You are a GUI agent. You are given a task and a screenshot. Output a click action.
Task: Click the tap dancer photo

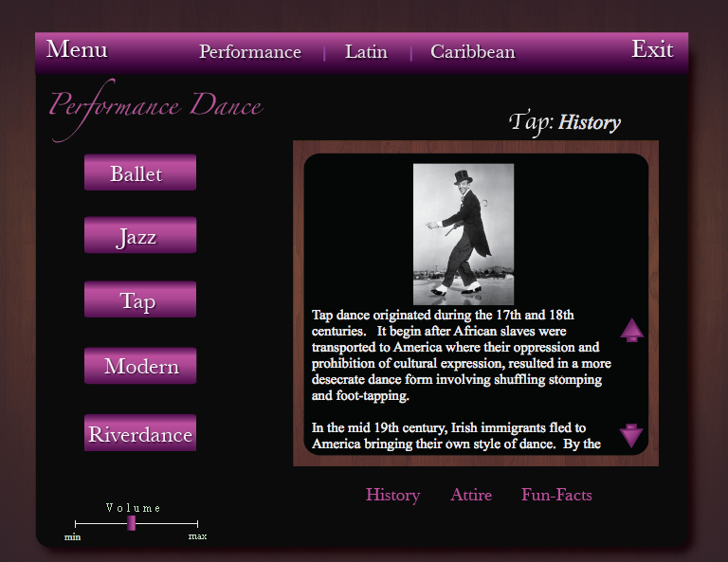point(464,234)
